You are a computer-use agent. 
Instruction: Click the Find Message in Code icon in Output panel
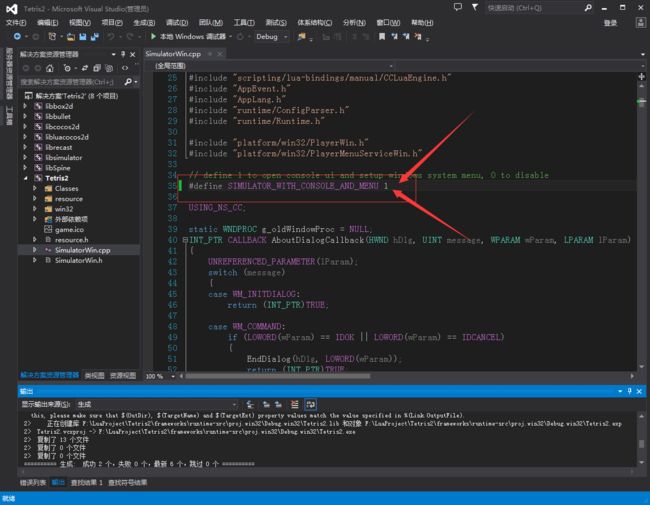point(250,404)
